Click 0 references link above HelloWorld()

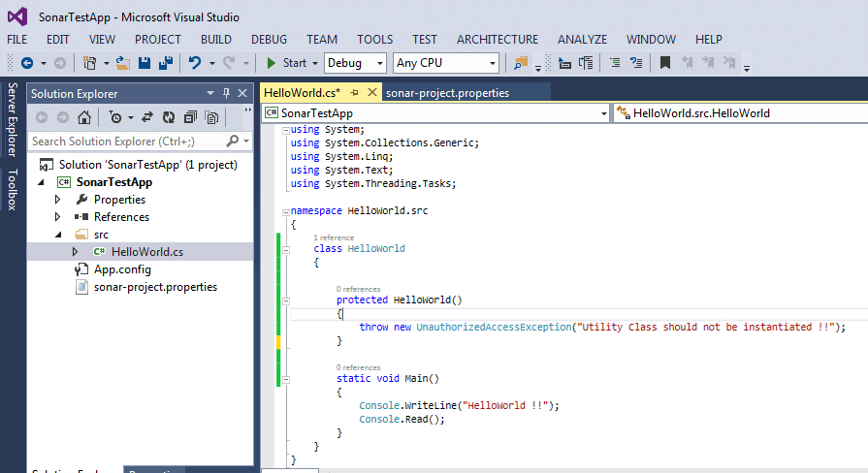tap(358, 289)
